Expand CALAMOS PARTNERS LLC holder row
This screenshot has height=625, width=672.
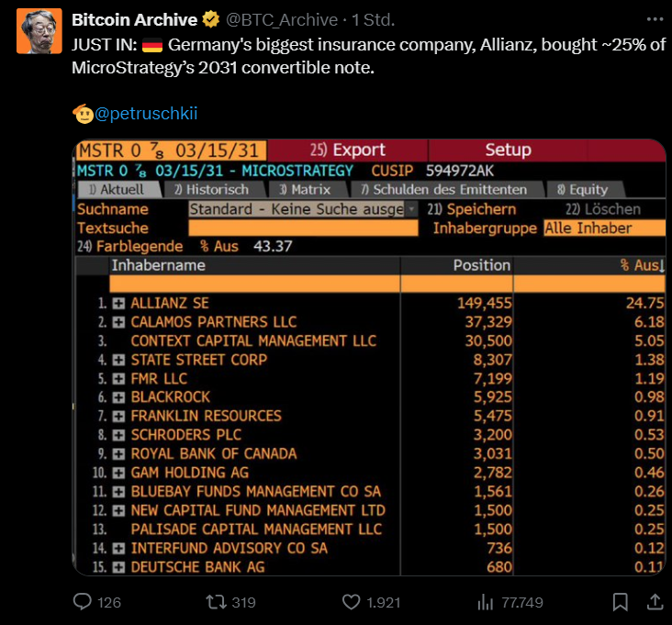point(119,322)
